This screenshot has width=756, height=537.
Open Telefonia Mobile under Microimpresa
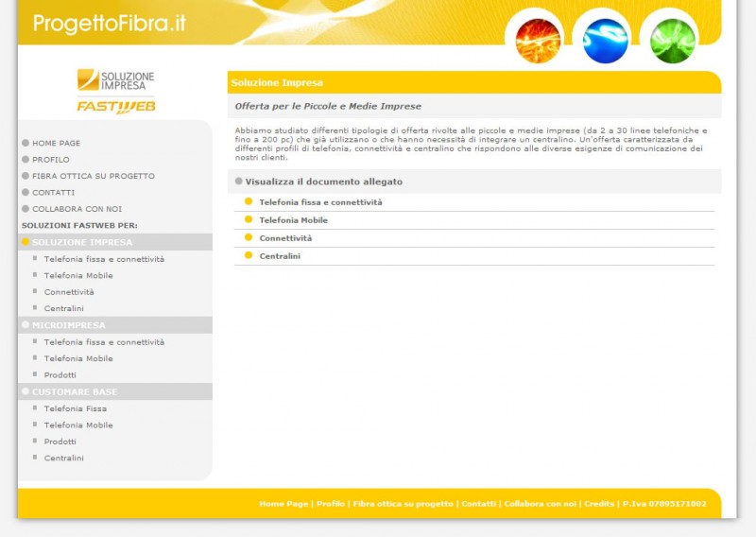(78, 358)
